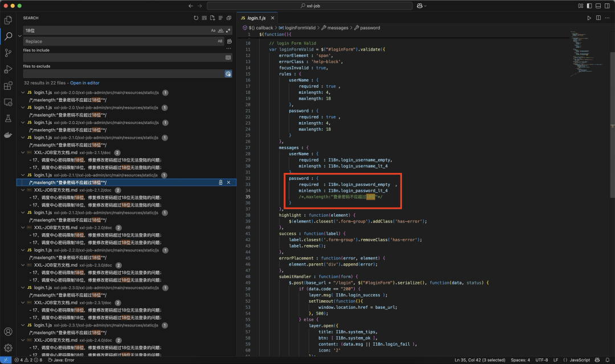Go back in navigation history

coord(191,6)
